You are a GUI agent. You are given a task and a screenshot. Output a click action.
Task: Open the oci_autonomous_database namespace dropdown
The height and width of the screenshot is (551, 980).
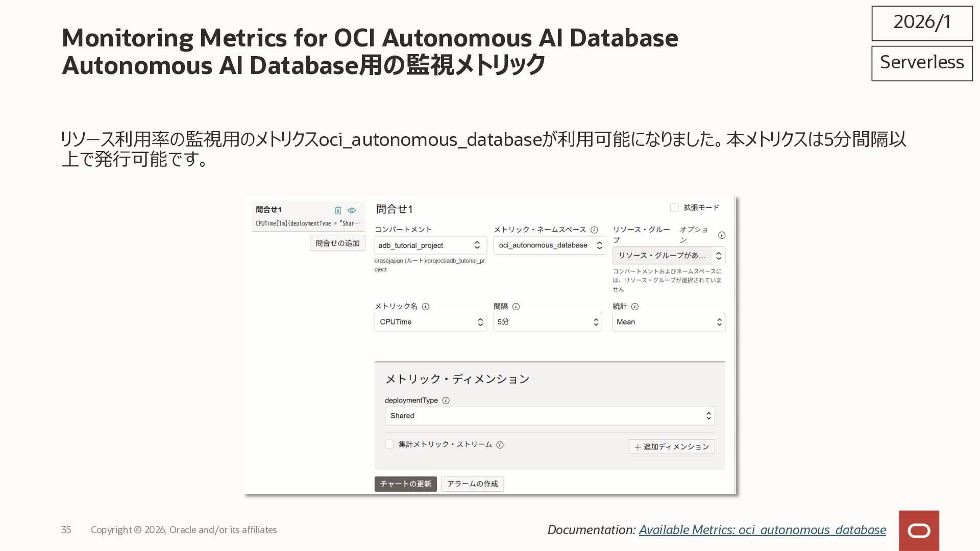tap(549, 245)
